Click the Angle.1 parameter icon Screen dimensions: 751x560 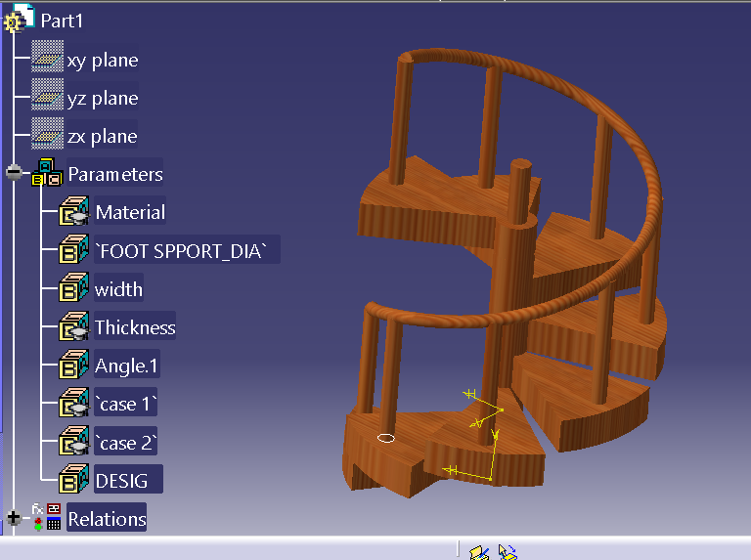[73, 364]
